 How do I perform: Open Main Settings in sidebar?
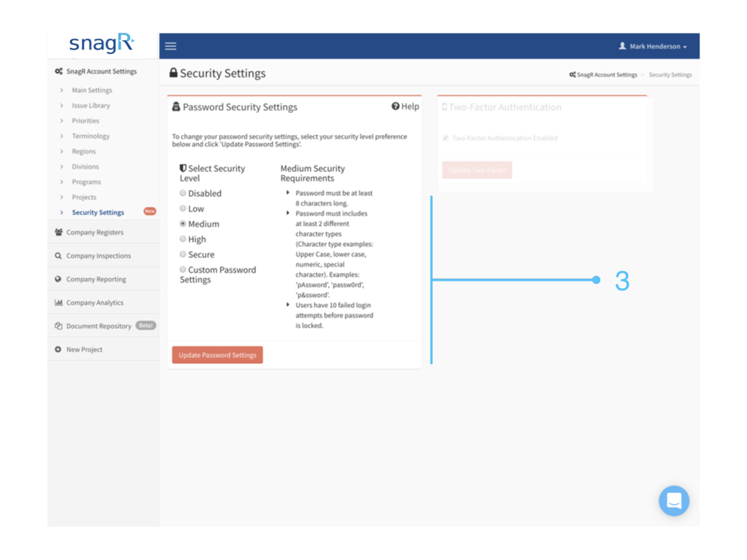(92, 90)
